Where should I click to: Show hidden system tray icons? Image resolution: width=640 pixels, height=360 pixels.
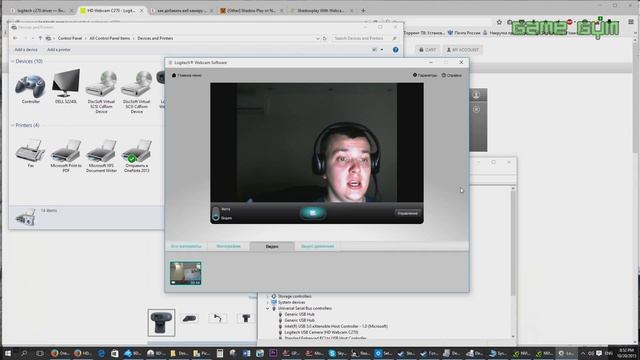pyautogui.click(x=582, y=353)
